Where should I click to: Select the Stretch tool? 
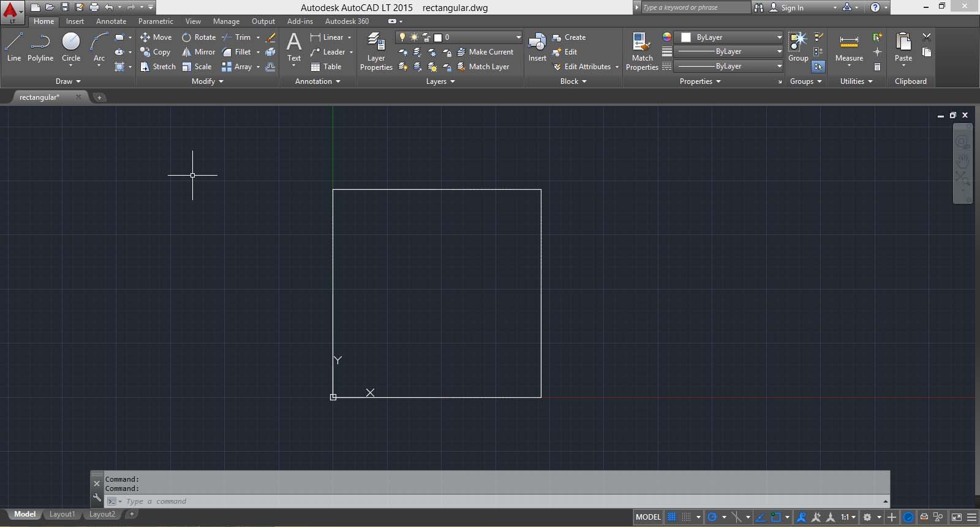pos(157,67)
